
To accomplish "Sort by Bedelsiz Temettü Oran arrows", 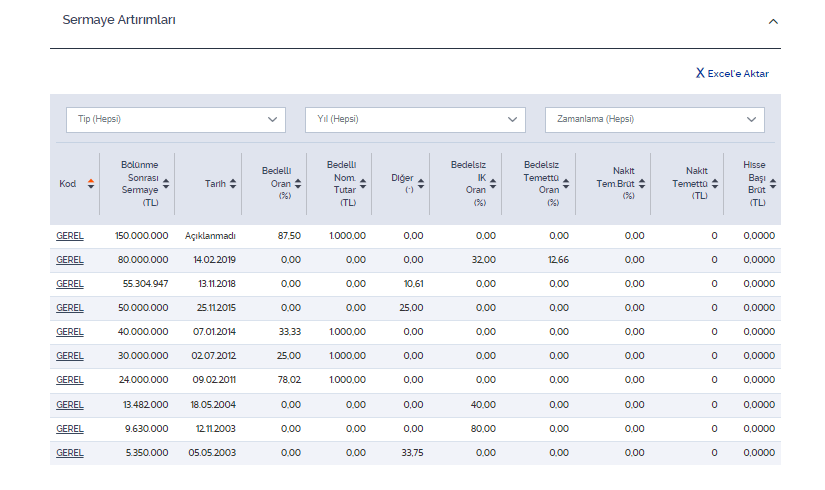I will coord(566,184).
